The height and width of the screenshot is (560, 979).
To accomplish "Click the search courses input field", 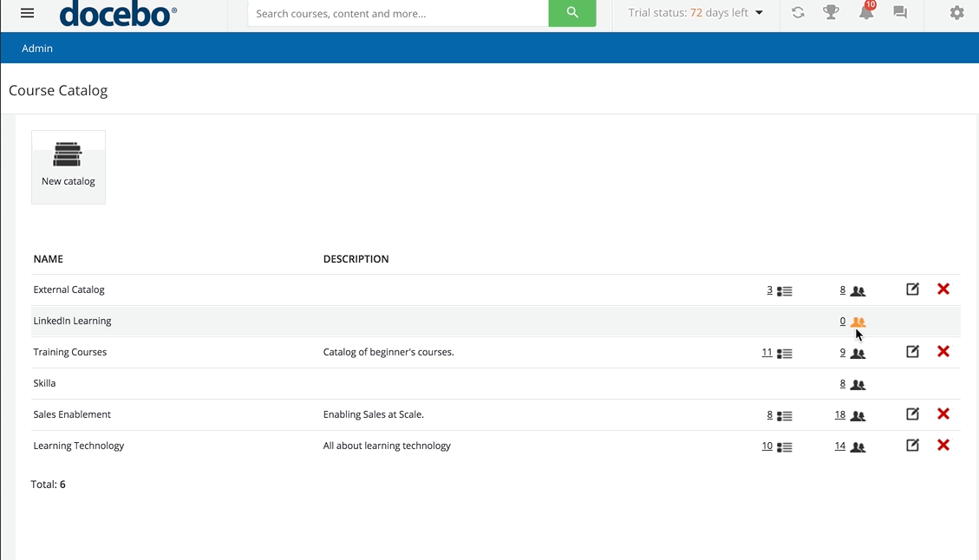I will (398, 14).
